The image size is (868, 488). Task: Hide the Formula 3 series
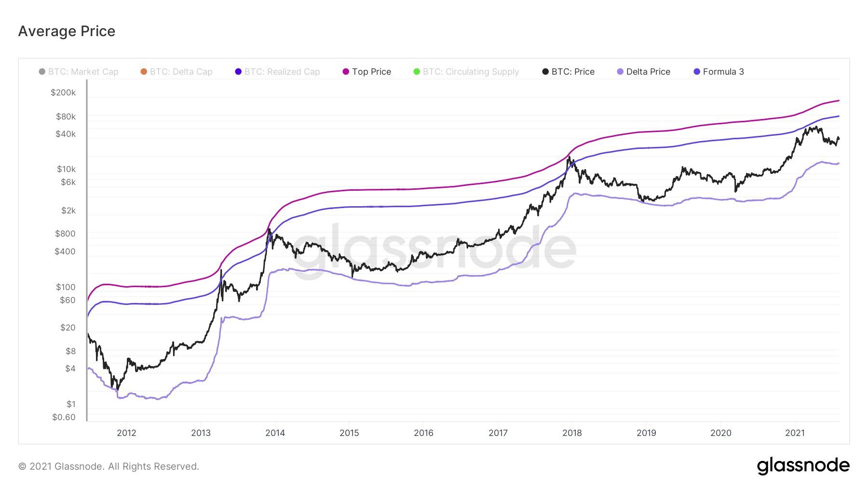tap(719, 72)
